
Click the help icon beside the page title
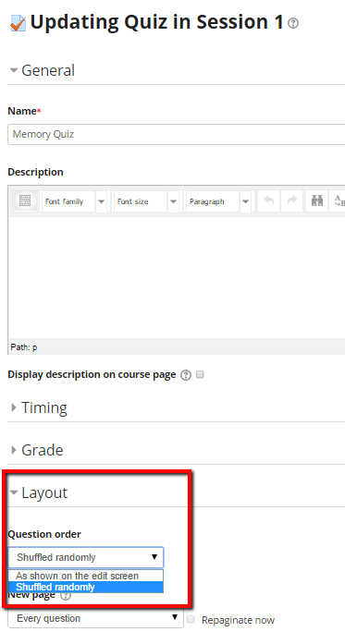(293, 23)
